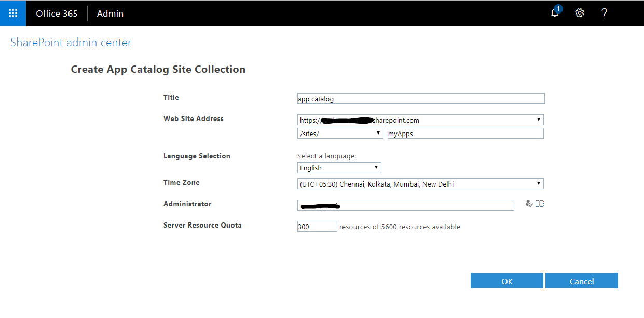Viewport: 644px width, 318px height.
Task: Cancel site collection creation
Action: coord(581,281)
